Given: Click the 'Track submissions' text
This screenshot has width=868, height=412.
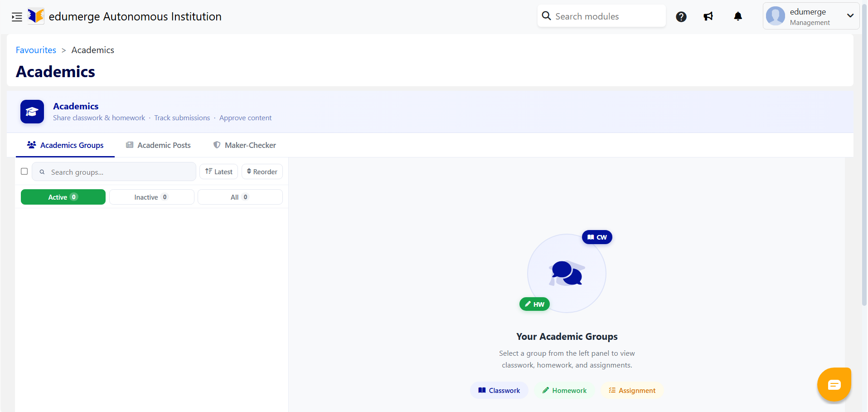Looking at the screenshot, I should [182, 118].
